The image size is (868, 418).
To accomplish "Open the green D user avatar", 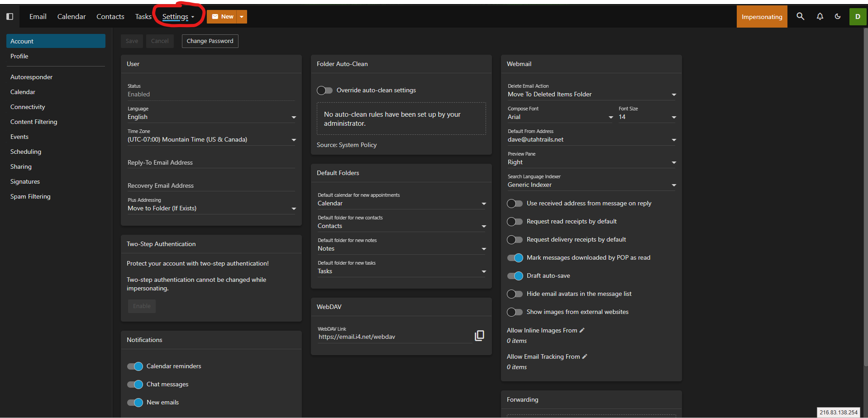I will point(857,17).
